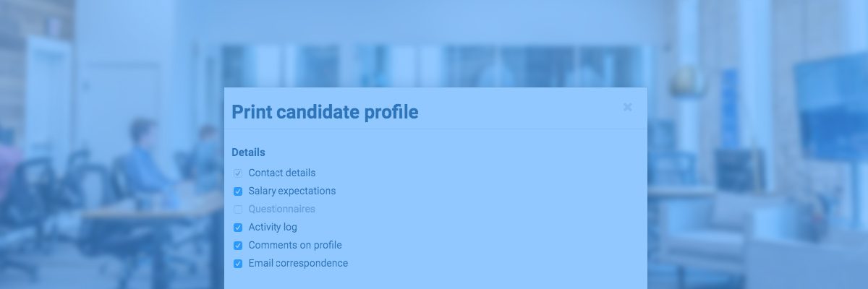Click the "Details" section heading
The height and width of the screenshot is (289, 868).
tap(248, 152)
